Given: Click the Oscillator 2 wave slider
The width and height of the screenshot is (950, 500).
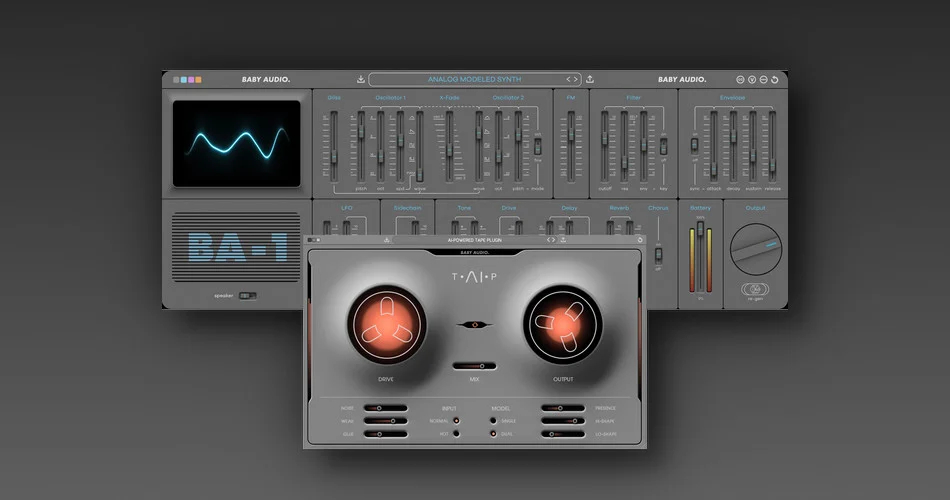Looking at the screenshot, I should [x=479, y=146].
